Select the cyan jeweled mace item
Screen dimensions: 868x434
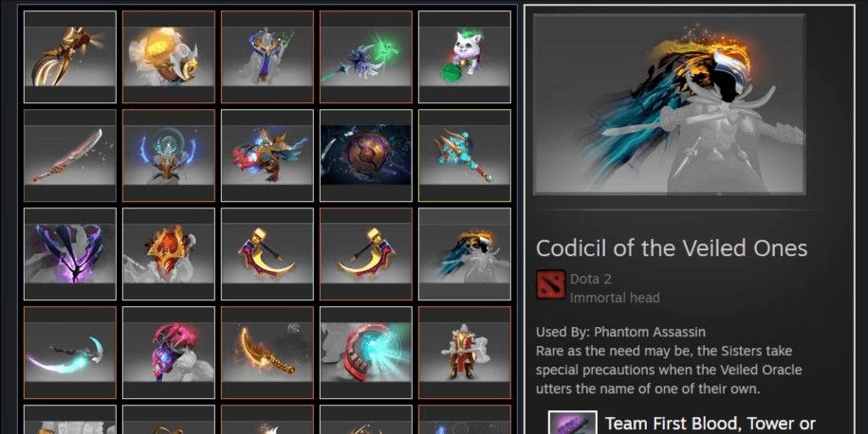click(x=465, y=155)
